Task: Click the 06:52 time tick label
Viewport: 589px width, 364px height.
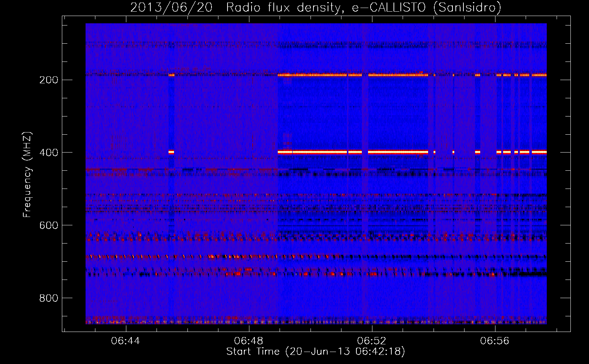Action: [372, 341]
